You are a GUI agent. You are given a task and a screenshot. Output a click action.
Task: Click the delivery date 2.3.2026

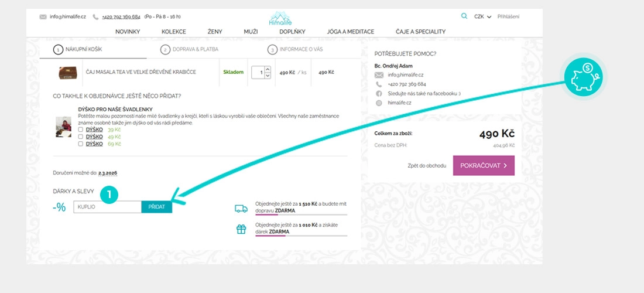(x=108, y=173)
